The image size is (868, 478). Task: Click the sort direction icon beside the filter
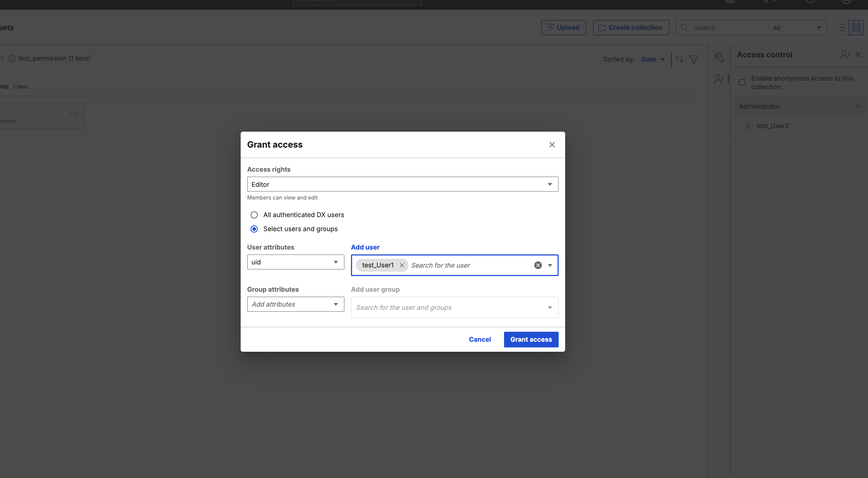tap(679, 59)
